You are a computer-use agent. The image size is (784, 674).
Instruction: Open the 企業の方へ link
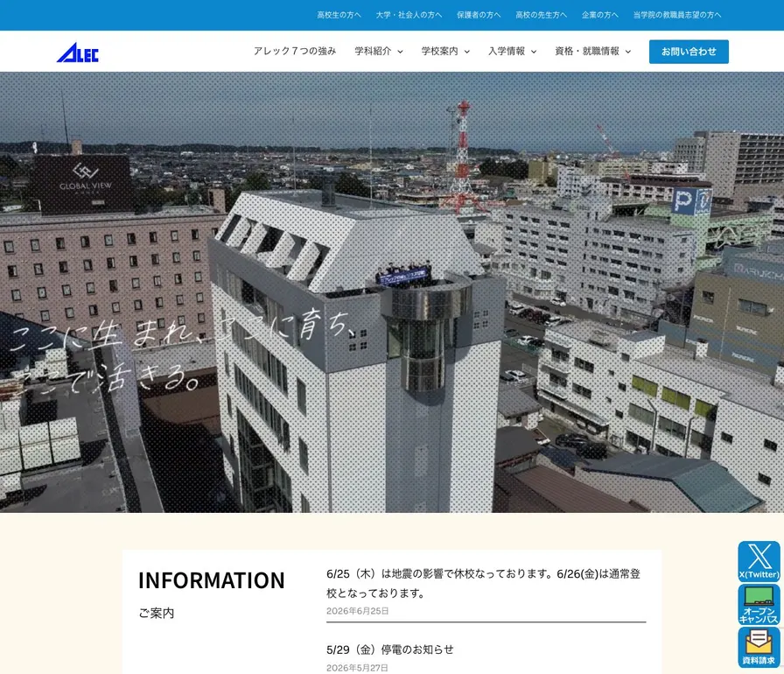(x=599, y=15)
